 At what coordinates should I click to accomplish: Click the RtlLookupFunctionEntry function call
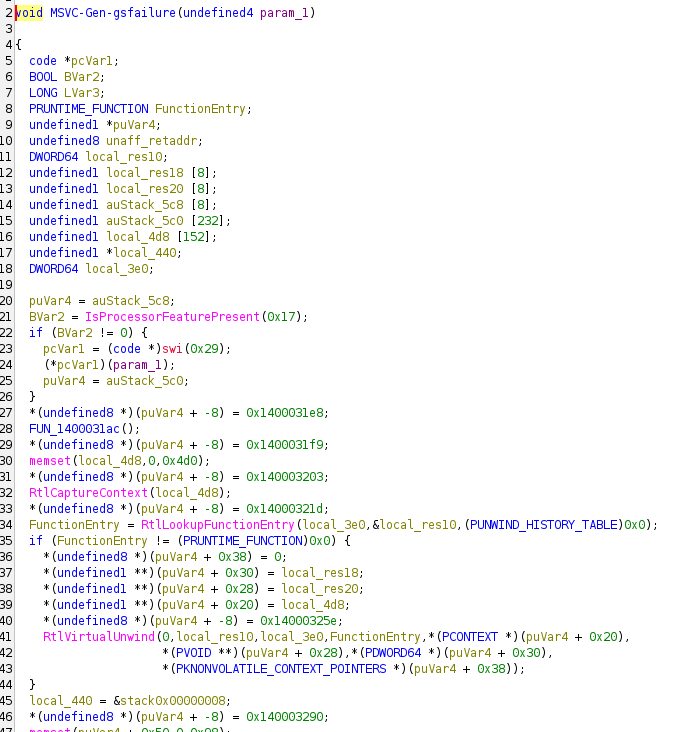pyautogui.click(x=197, y=524)
